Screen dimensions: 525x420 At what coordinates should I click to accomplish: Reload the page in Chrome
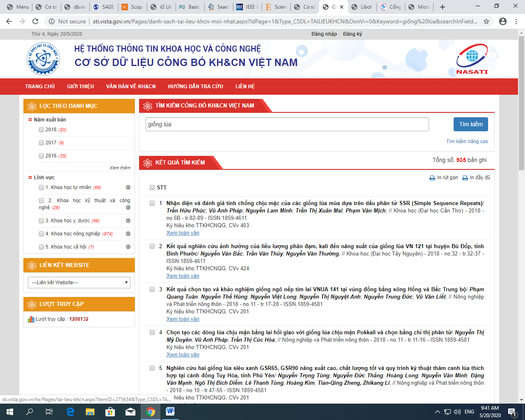point(35,21)
